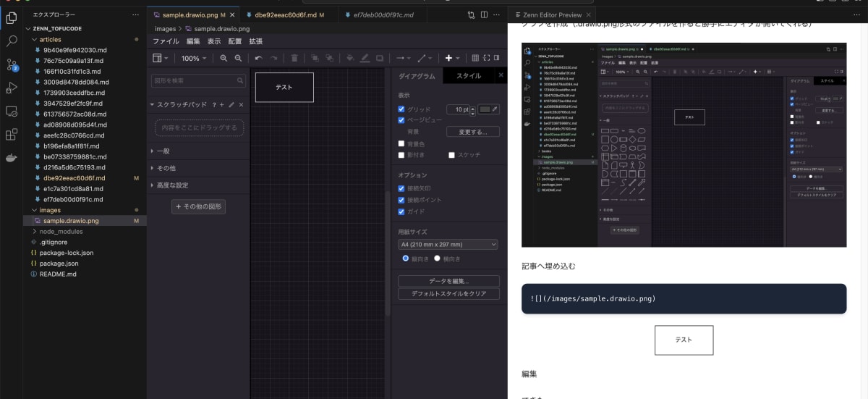This screenshot has width=868, height=399.
Task: Toggle the ガイド checkbox
Action: click(401, 211)
